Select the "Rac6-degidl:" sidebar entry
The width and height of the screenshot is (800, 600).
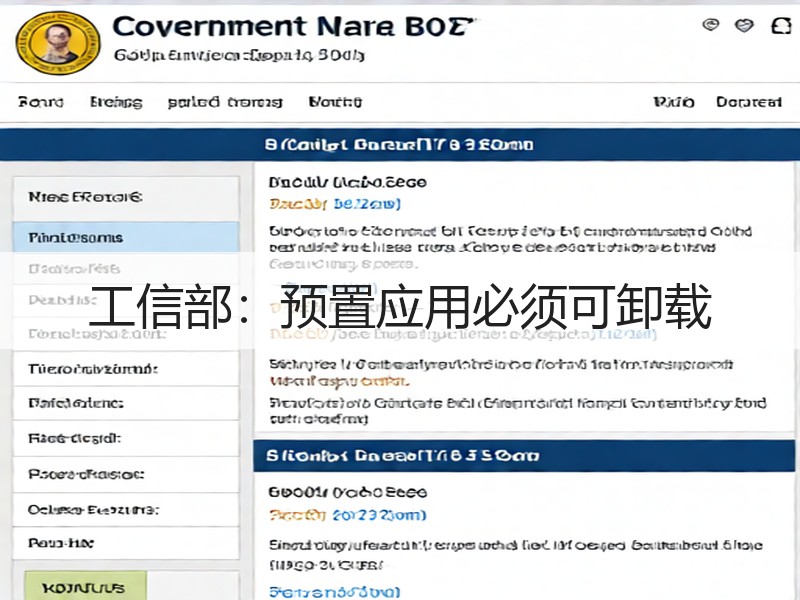126,438
